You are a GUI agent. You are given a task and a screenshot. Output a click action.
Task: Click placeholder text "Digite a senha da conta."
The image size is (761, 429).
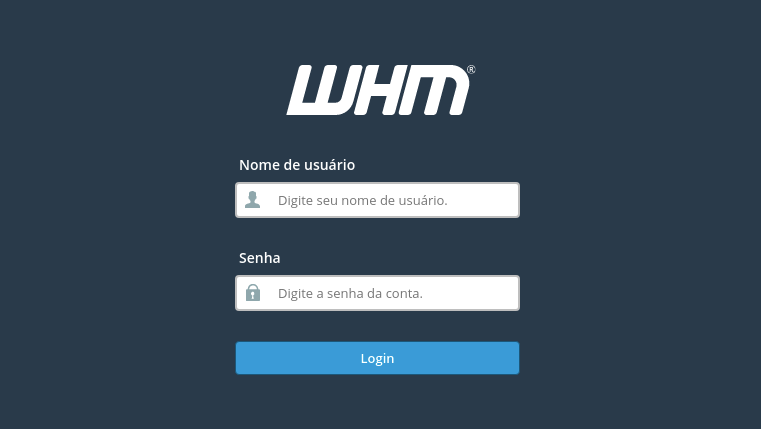tap(350, 293)
